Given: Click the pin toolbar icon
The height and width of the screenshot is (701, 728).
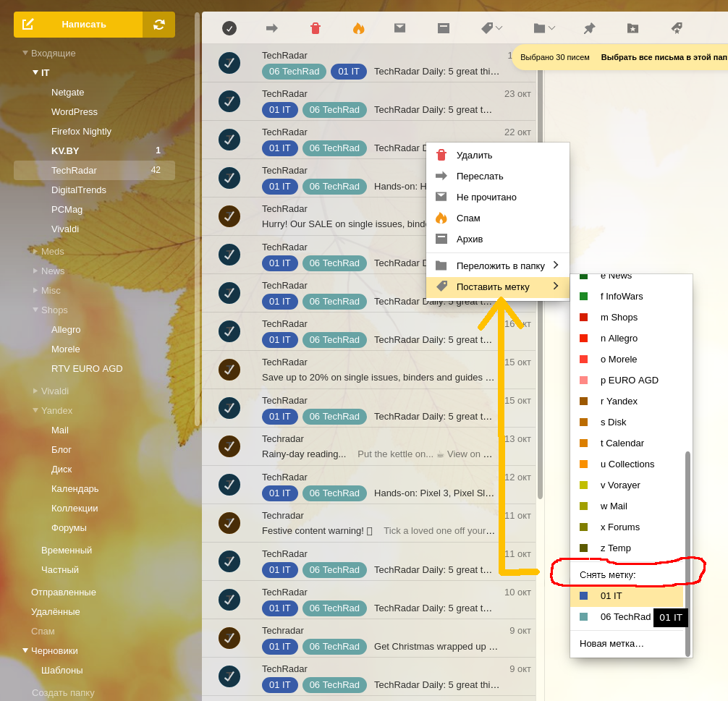Looking at the screenshot, I should coord(589,28).
